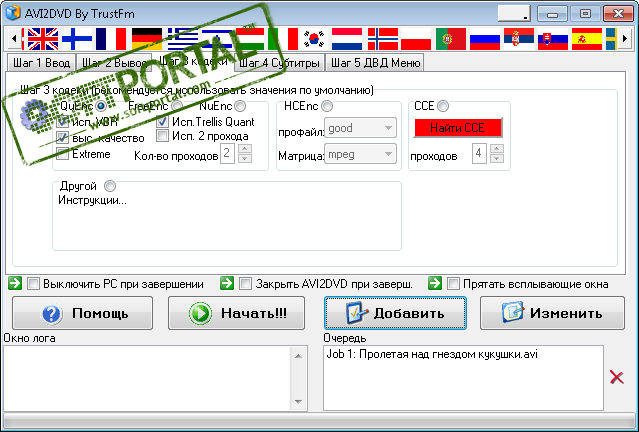
Task: Choose the Norwegian flag language
Action: coord(383,39)
